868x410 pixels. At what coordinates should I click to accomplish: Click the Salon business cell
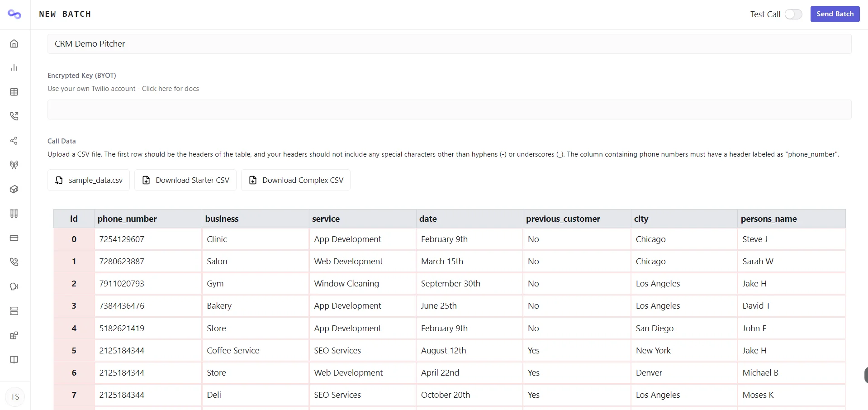(256, 262)
